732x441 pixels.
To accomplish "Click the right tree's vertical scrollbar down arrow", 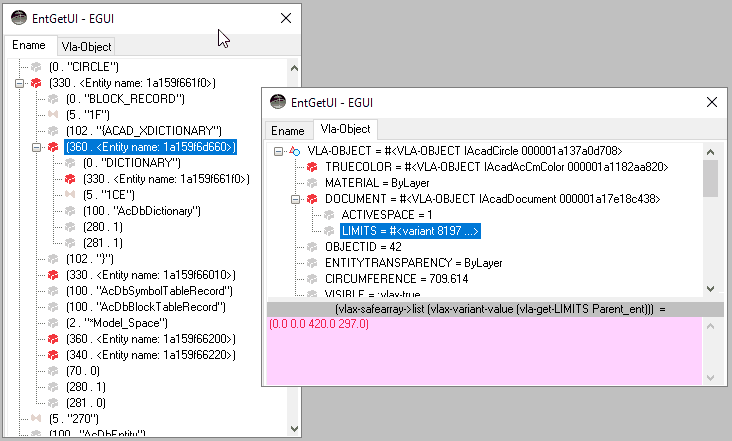I will pos(711,288).
